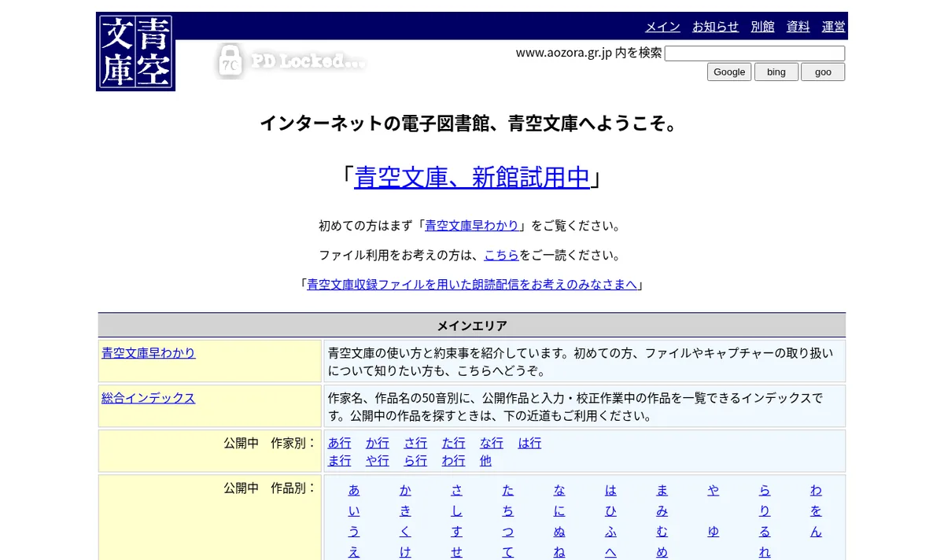Search with the goo button
This screenshot has width=944, height=560.
823,72
